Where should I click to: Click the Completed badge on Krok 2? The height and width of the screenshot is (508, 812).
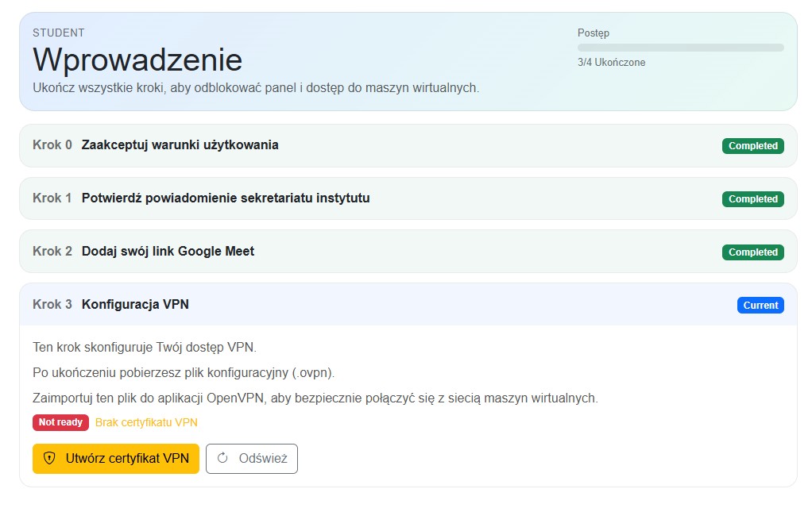tap(752, 252)
